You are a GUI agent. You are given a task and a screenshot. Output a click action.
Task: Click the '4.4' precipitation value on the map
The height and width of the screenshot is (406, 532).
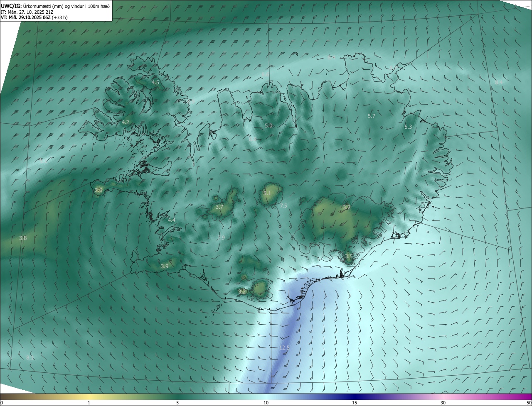[x=172, y=220]
